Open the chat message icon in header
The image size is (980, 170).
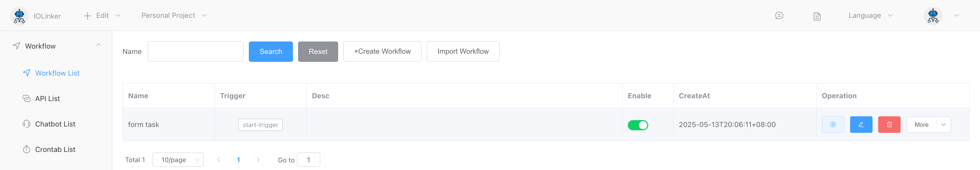tap(779, 16)
